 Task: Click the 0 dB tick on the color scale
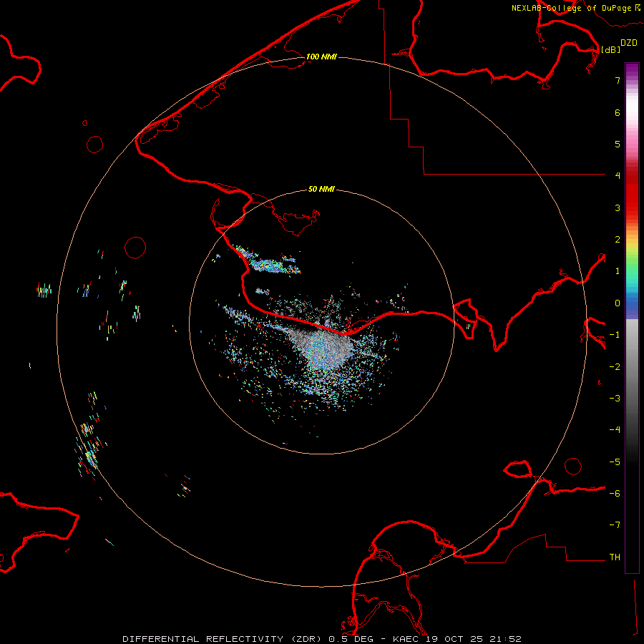618,303
